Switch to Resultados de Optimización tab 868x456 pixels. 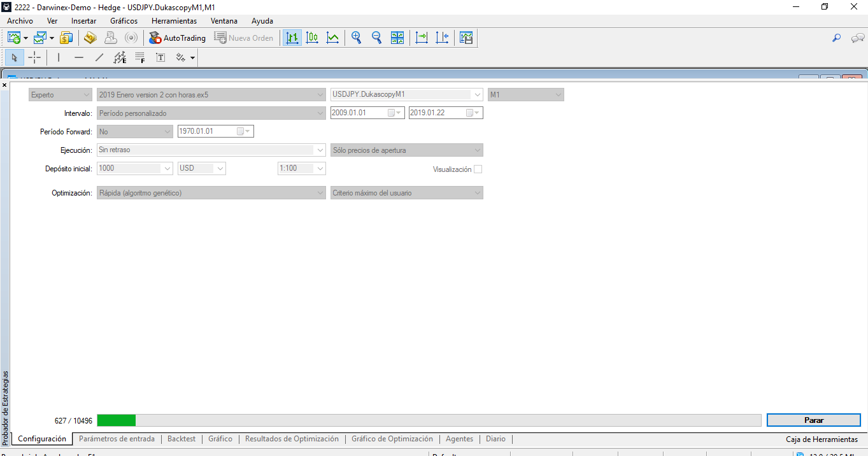pos(292,439)
